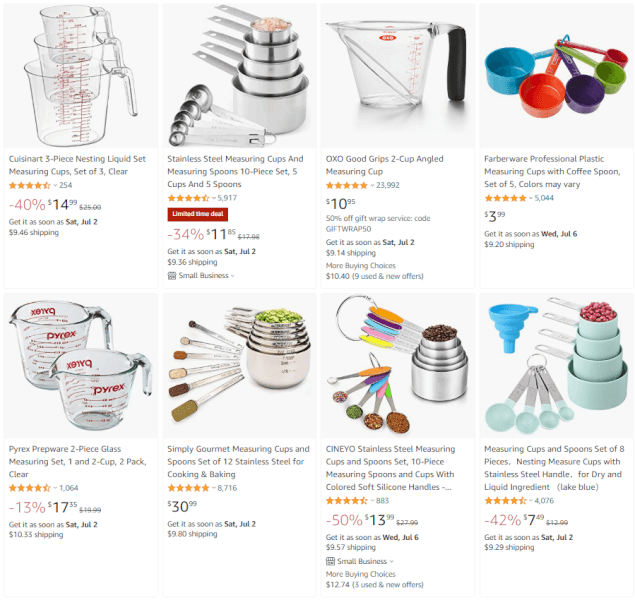View the 9 used & new offers link
Viewport: 635px width, 600px height.
click(388, 276)
